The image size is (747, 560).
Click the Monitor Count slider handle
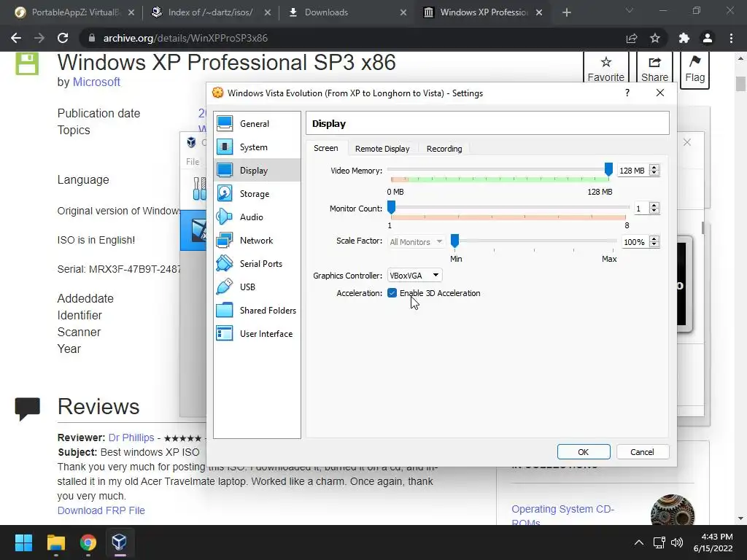click(x=391, y=207)
